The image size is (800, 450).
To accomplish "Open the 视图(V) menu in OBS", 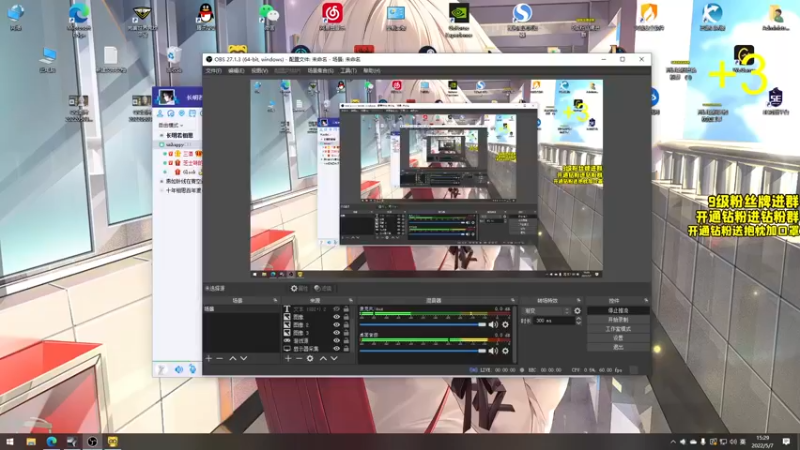I will tap(259, 71).
